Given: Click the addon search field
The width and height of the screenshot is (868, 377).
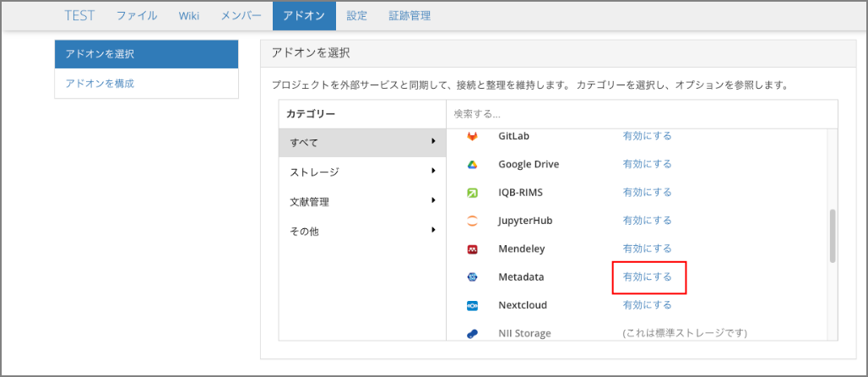Looking at the screenshot, I should [x=641, y=113].
